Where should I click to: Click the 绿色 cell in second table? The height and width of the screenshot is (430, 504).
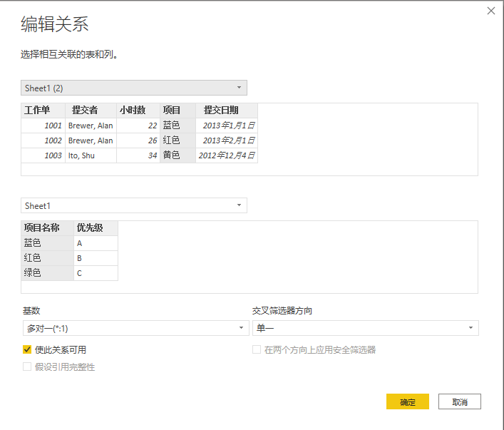[33, 273]
